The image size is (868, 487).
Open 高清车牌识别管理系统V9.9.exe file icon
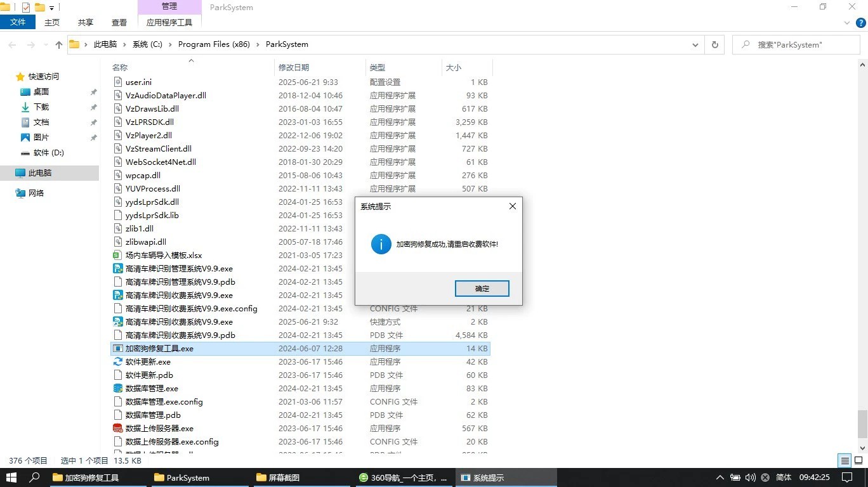click(117, 268)
